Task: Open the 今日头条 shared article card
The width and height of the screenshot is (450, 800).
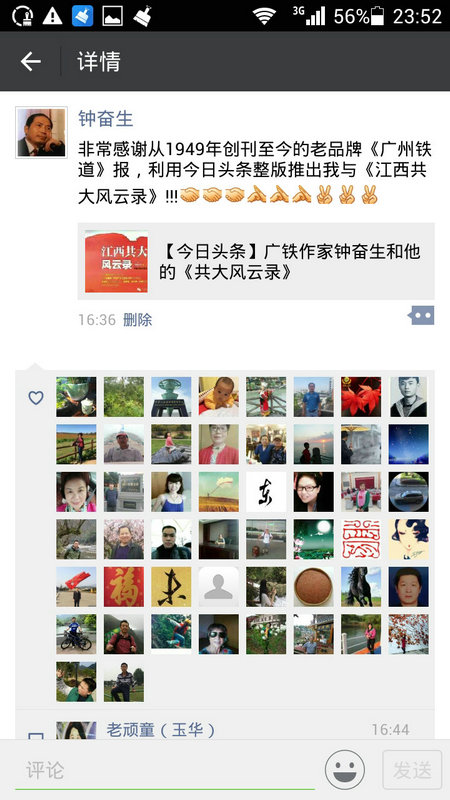Action: coord(256,261)
